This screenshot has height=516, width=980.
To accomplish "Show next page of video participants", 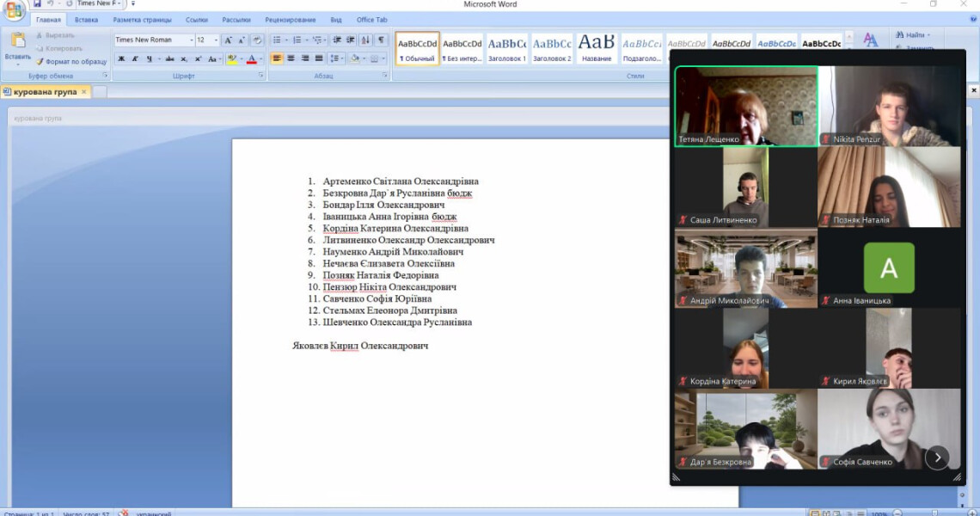I will point(937,458).
